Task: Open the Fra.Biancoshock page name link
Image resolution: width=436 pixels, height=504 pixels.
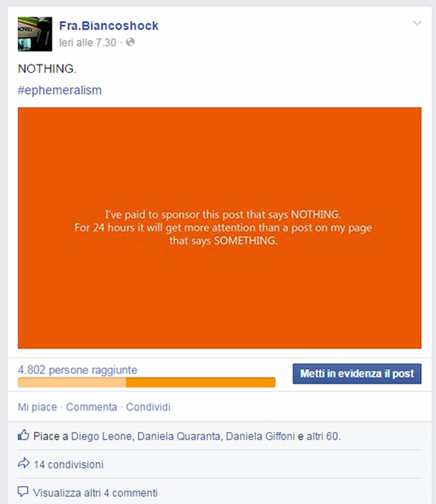Action: pyautogui.click(x=109, y=26)
